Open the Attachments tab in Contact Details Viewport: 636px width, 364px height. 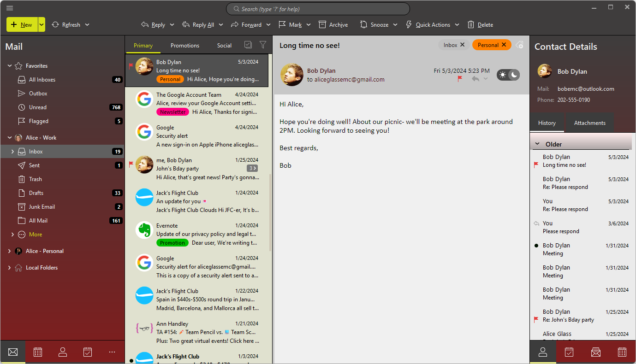tap(589, 123)
